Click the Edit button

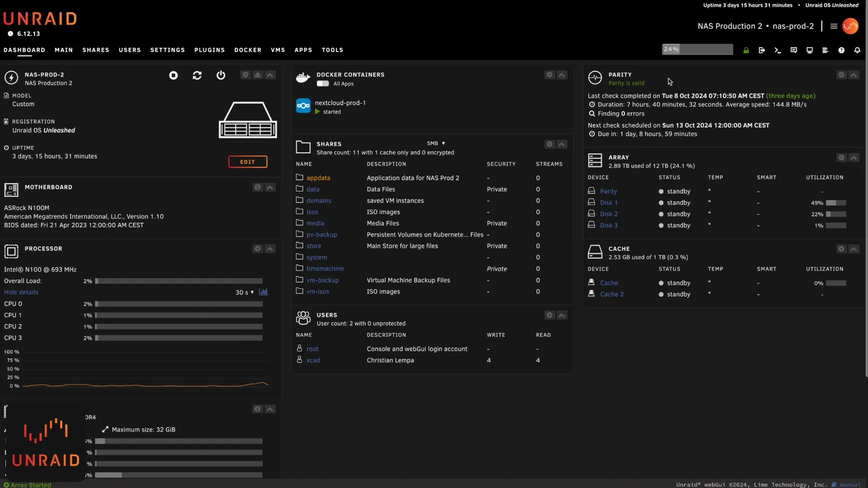tap(247, 162)
